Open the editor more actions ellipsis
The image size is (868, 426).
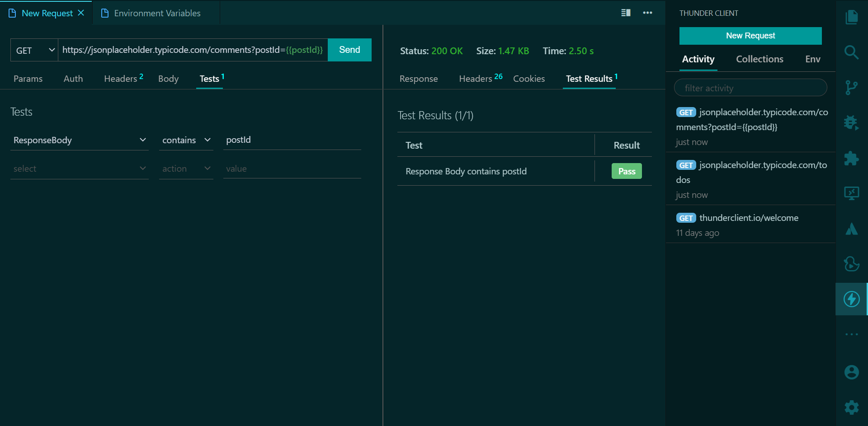click(647, 13)
